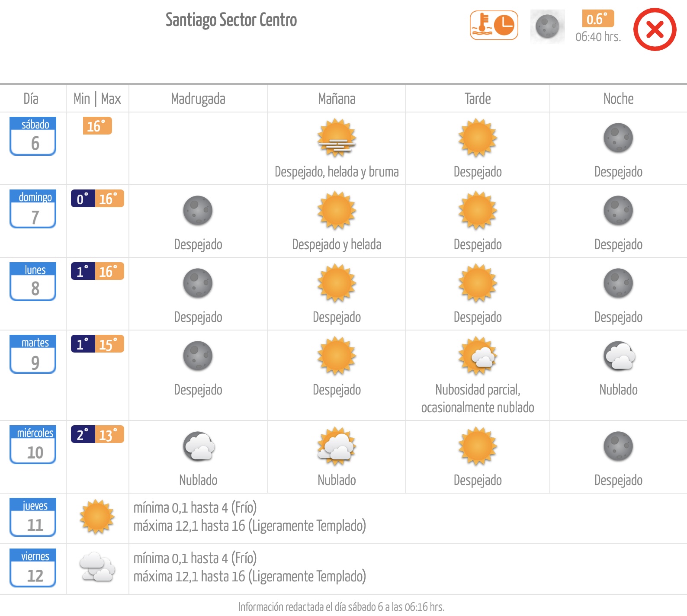Click lunes Mañana sun icon
The image size is (687, 616).
point(337,283)
